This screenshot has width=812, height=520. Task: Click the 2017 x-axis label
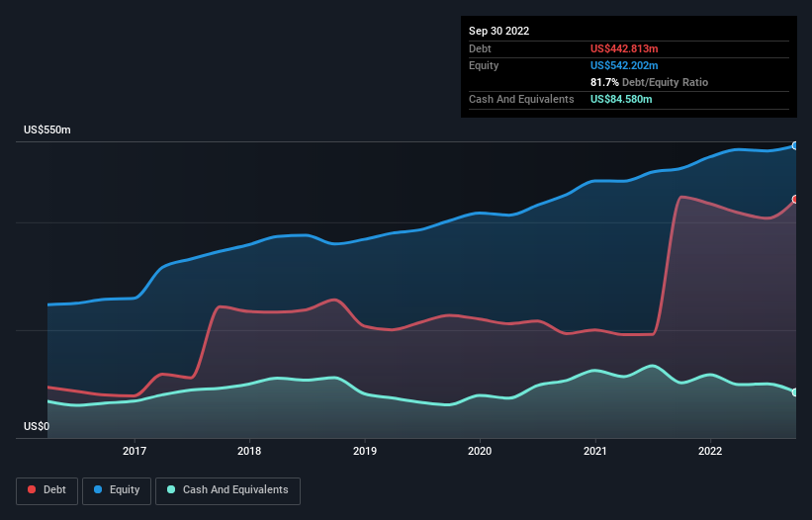click(x=135, y=451)
